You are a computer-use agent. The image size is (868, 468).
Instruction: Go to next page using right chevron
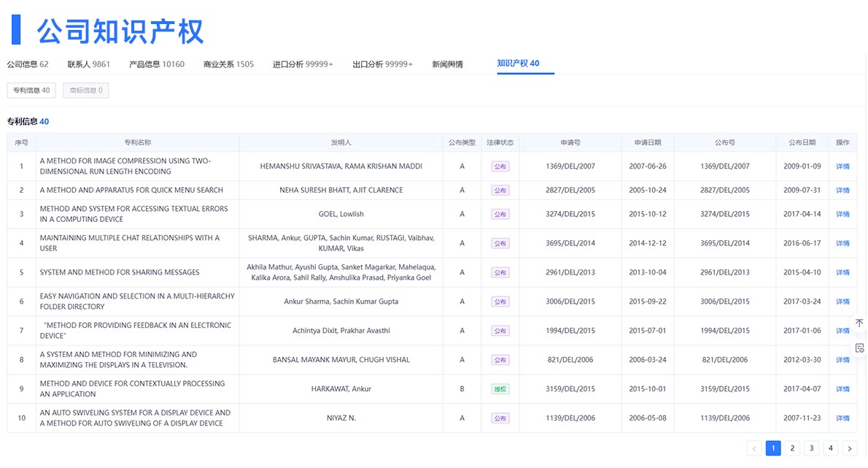tap(849, 448)
